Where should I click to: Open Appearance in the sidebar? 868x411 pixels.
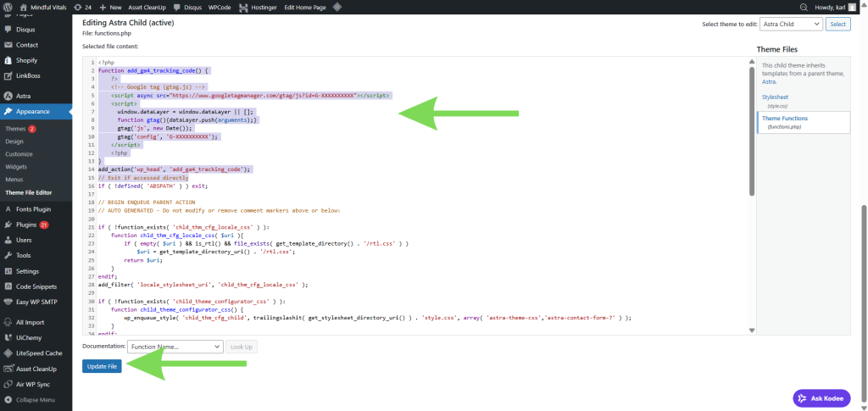(x=36, y=111)
